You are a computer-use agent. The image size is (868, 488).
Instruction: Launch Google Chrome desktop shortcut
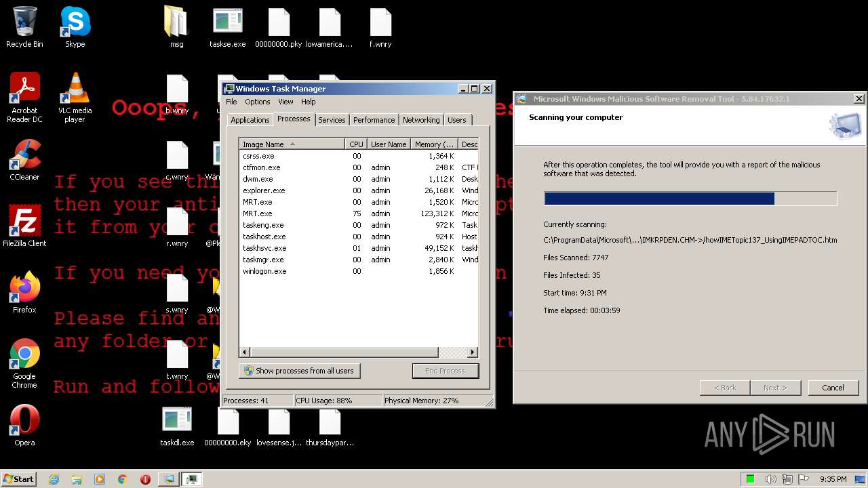click(x=24, y=363)
